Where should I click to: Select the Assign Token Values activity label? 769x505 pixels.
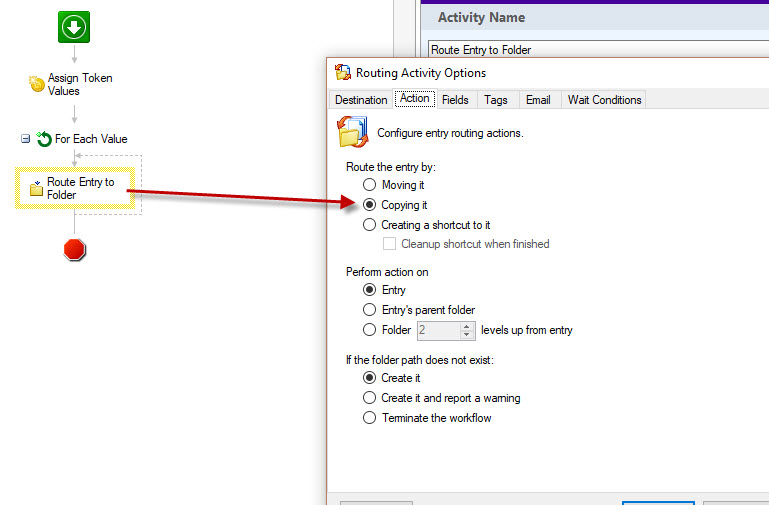80,84
